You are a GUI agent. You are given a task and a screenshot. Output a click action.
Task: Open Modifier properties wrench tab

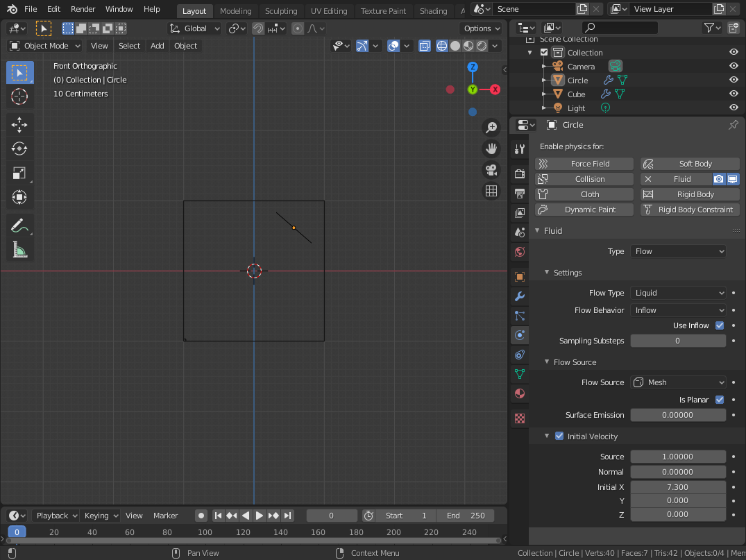[520, 296]
